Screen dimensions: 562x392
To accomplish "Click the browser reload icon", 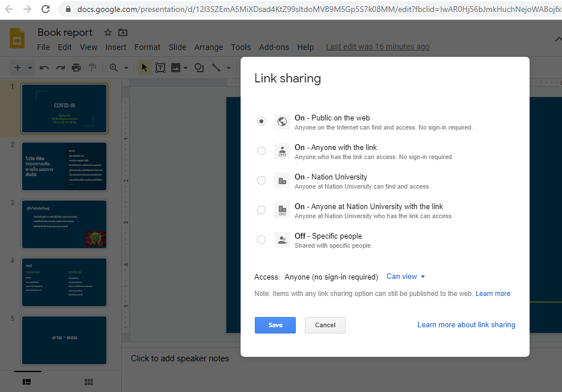I will coord(46,9).
